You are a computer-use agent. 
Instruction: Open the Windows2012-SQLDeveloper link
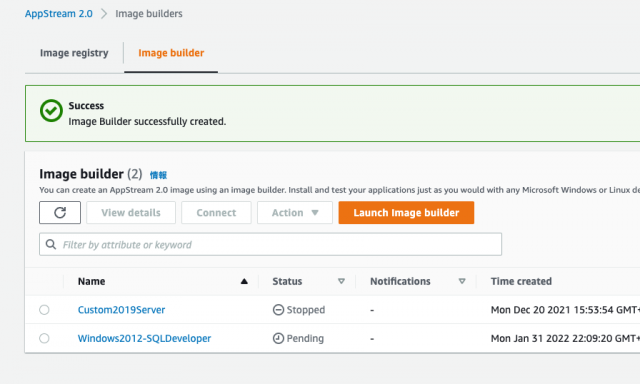click(x=144, y=338)
